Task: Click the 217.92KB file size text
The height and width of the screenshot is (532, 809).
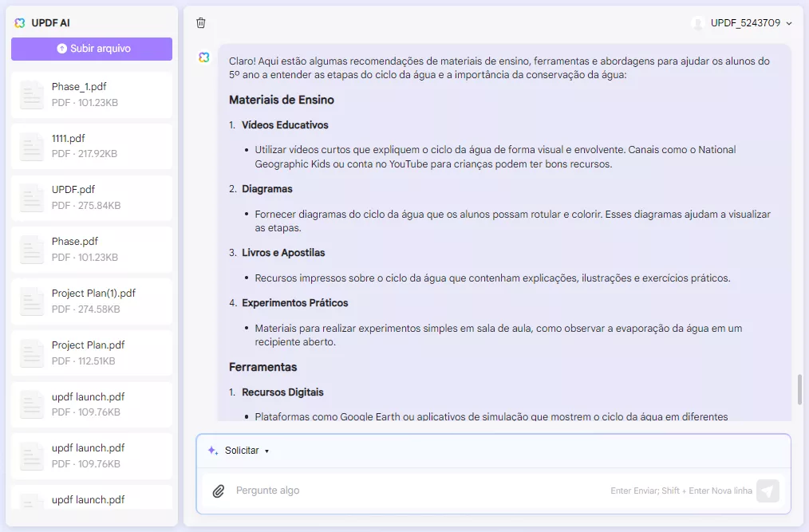Action: pyautogui.click(x=97, y=154)
